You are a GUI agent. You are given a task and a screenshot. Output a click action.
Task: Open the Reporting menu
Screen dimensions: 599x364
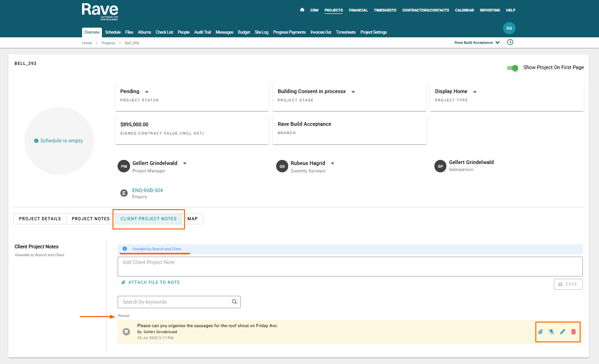coord(490,10)
